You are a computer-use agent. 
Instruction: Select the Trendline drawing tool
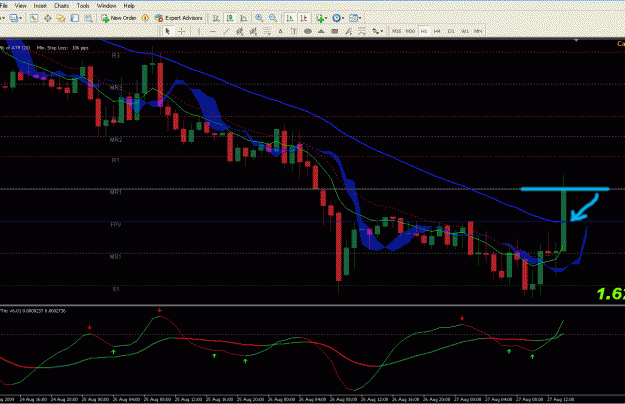coord(226,31)
